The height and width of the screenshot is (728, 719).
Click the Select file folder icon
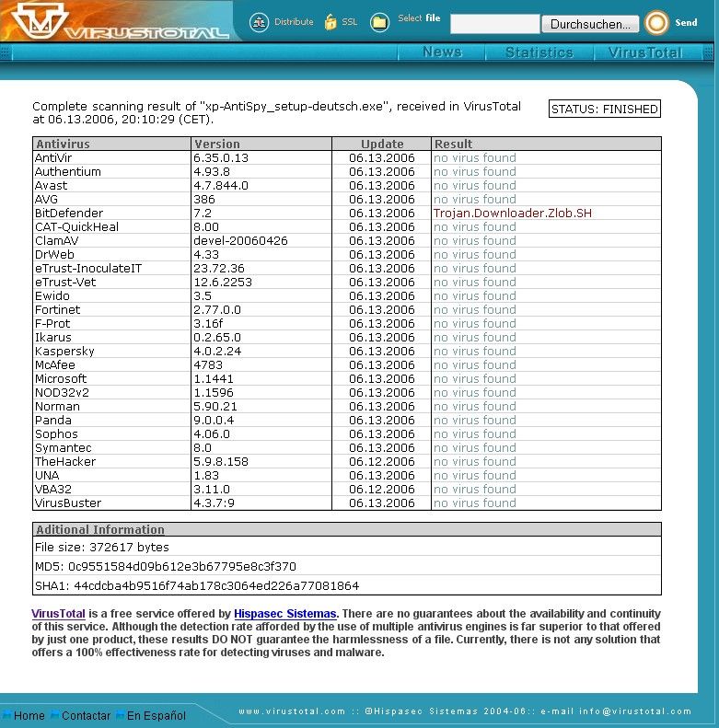click(x=379, y=22)
